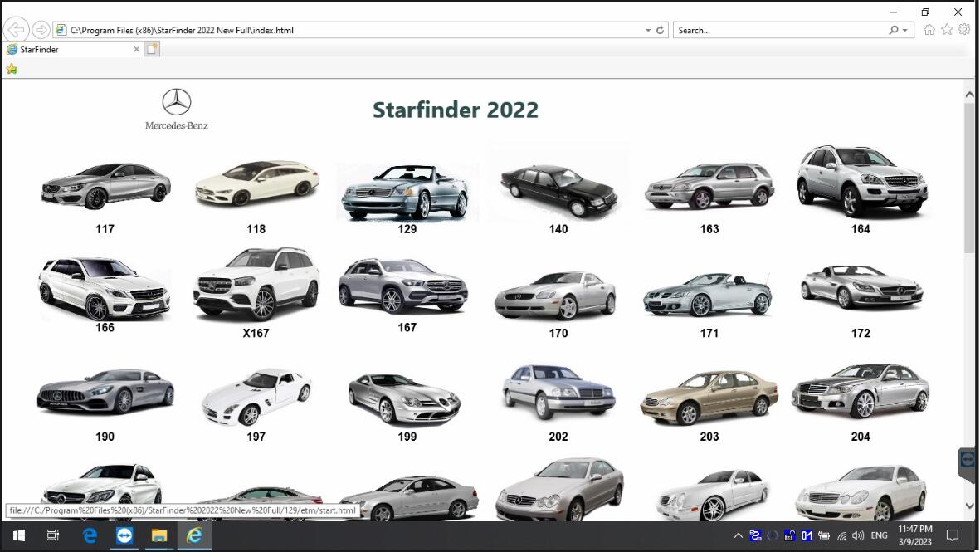The height and width of the screenshot is (552, 980).
Task: Click the 170 label text
Action: click(558, 333)
